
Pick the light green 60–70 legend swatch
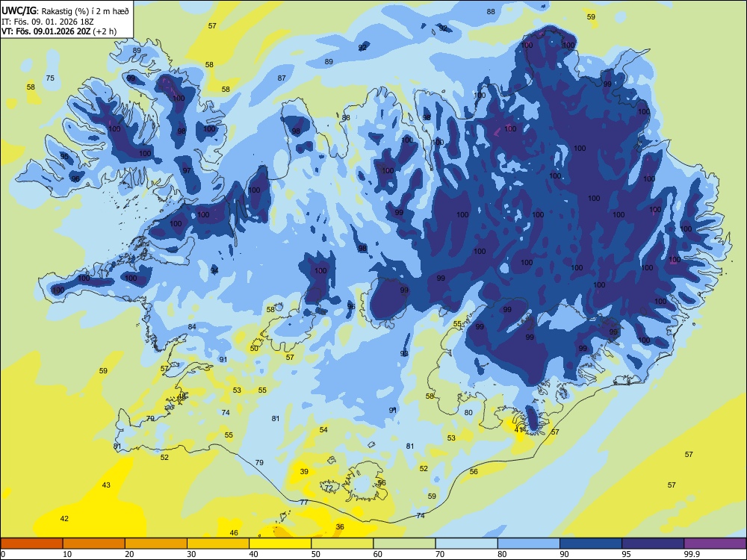click(x=404, y=544)
